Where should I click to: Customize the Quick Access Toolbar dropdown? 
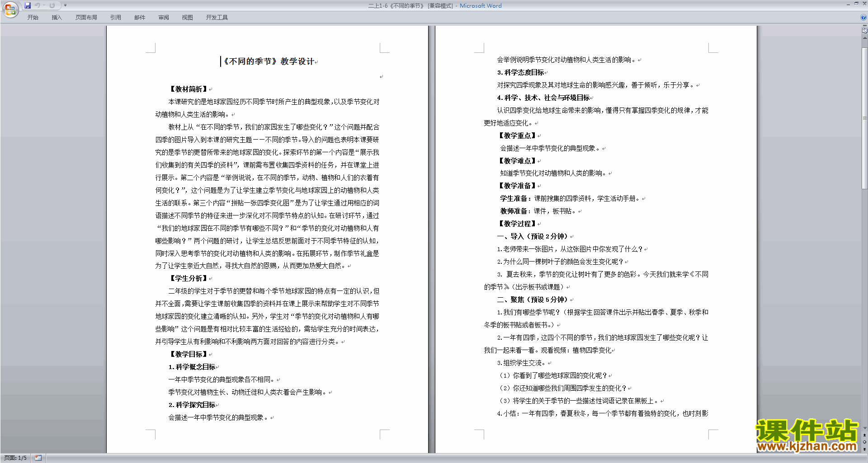[65, 5]
